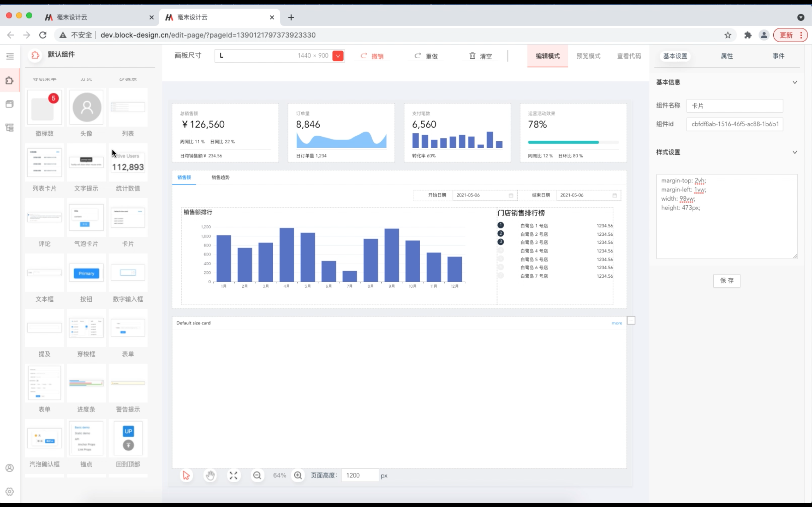Collapse the 样式设置 section
This screenshot has height=507, width=812.
pyautogui.click(x=795, y=152)
